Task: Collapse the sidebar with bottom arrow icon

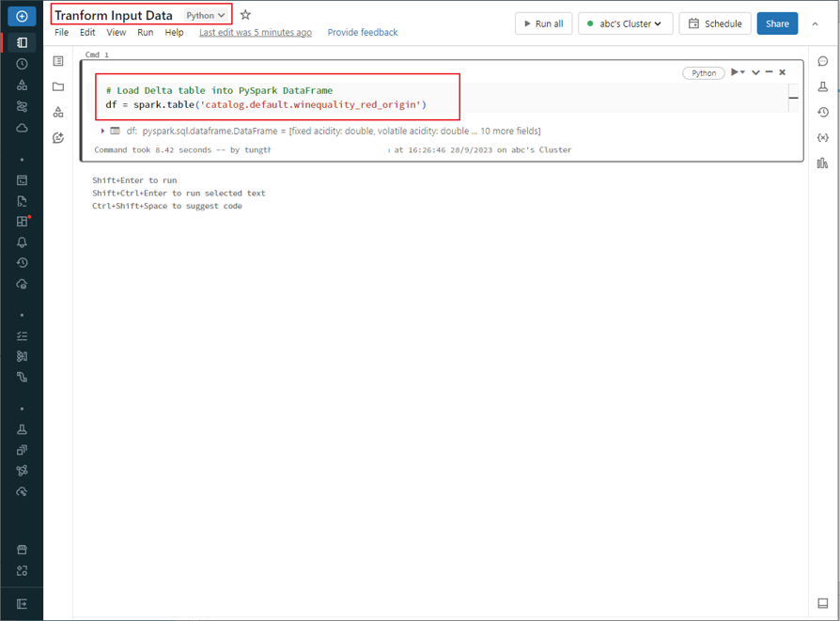Action: pyautogui.click(x=22, y=604)
